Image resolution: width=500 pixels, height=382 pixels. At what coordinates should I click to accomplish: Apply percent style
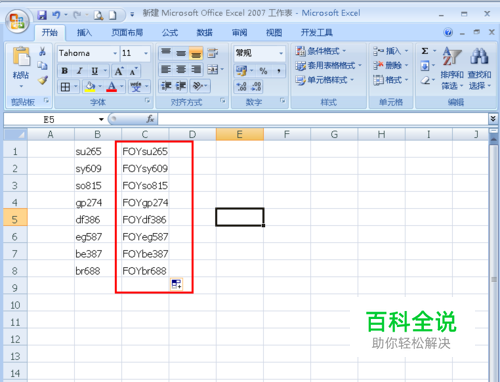tap(263, 71)
